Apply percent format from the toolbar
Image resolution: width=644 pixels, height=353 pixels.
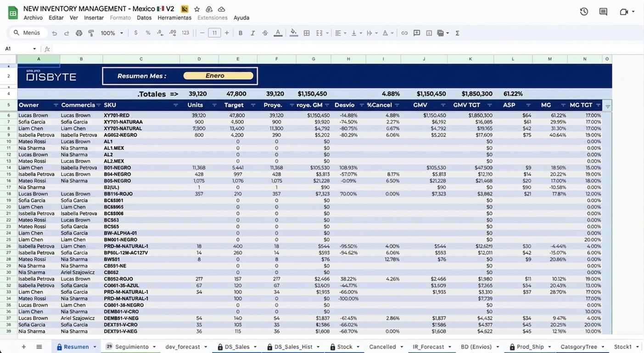point(148,33)
